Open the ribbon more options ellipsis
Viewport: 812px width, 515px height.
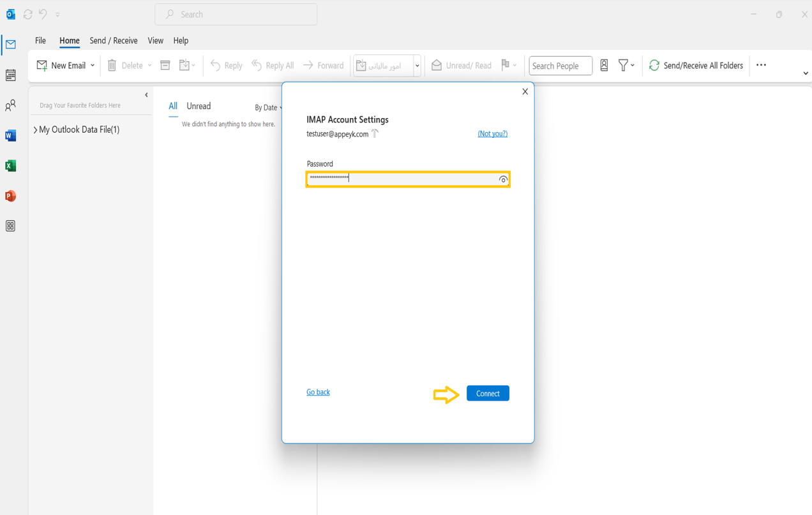tap(761, 65)
